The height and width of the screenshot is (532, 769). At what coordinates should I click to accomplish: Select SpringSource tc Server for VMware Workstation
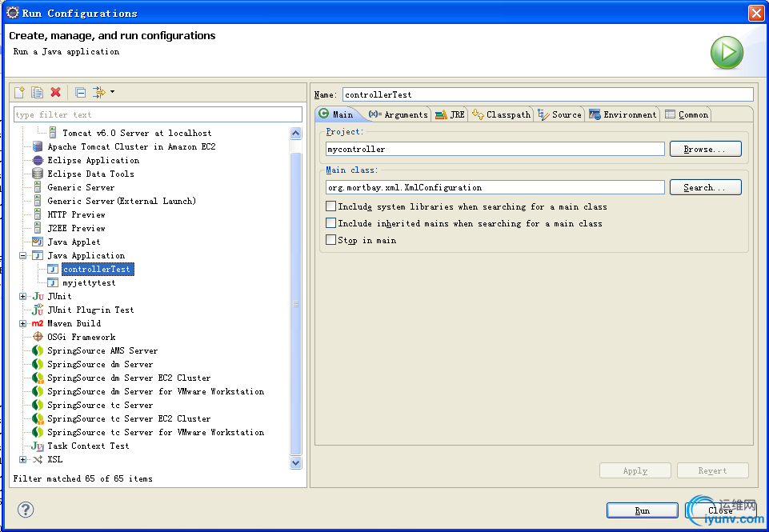[x=155, y=432]
